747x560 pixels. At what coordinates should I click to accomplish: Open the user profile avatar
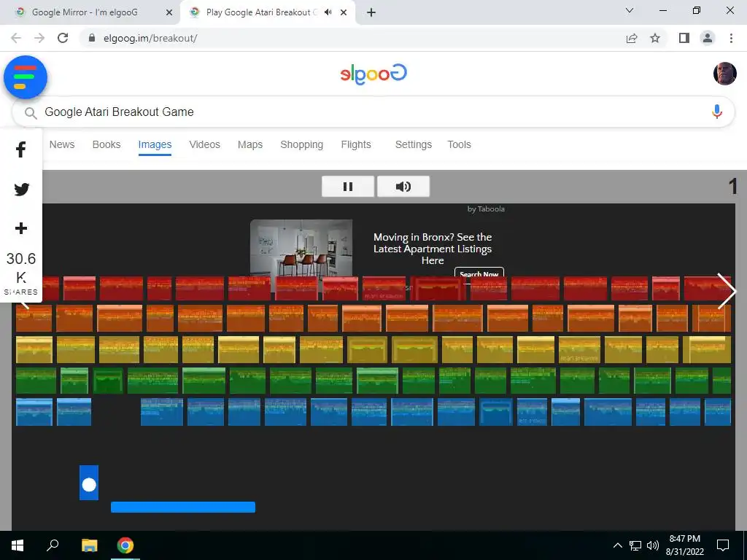point(724,74)
